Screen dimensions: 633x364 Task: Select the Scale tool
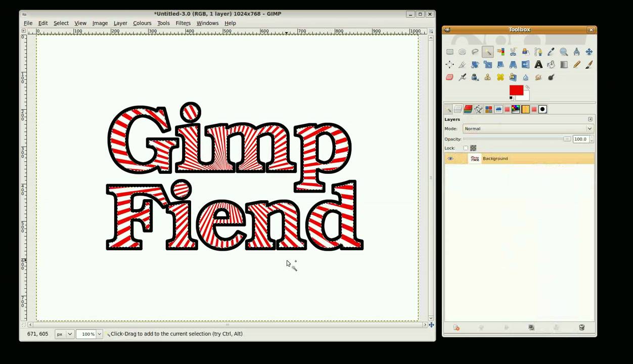click(487, 64)
